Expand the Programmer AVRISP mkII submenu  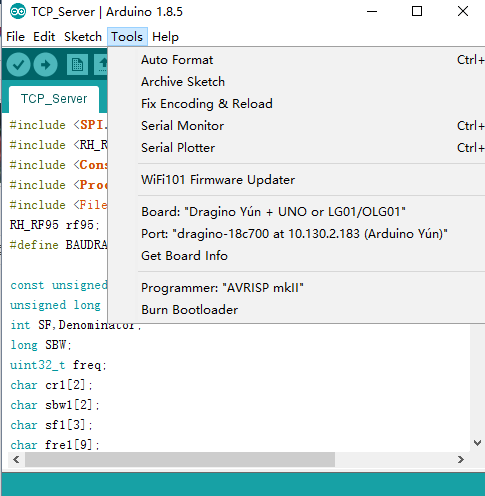pos(296,288)
